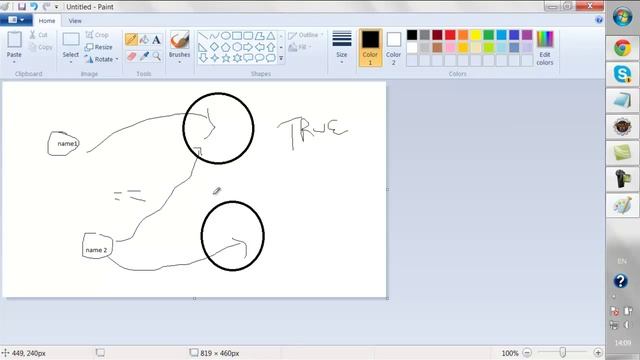
Task: Pick the Line shape
Action: click(203, 36)
